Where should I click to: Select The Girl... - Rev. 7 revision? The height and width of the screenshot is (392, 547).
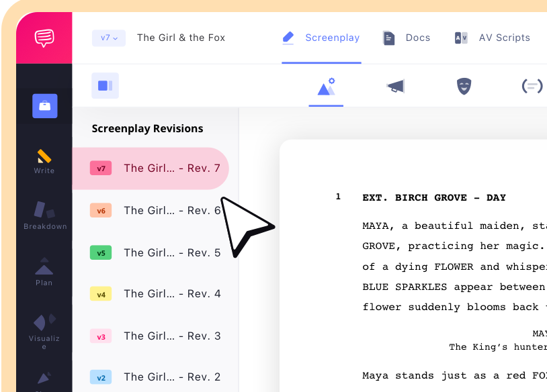pyautogui.click(x=171, y=168)
